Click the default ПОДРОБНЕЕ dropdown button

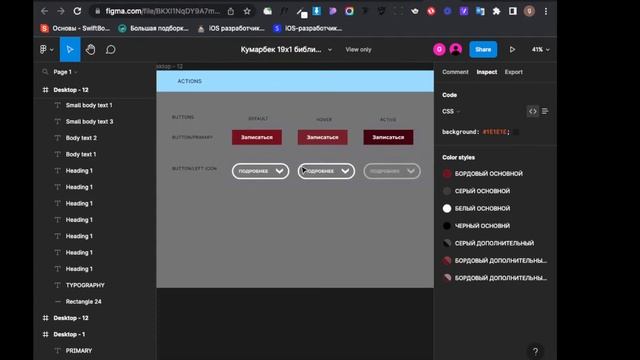tap(260, 171)
